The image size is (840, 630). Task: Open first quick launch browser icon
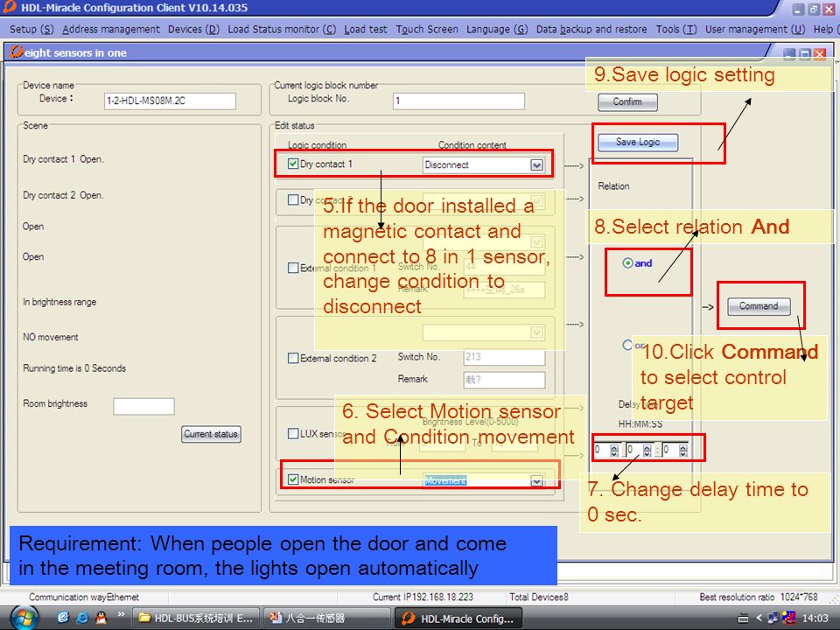point(63,618)
